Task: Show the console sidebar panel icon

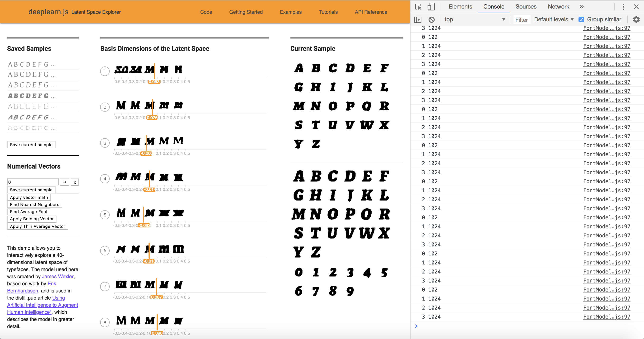Action: (418, 19)
